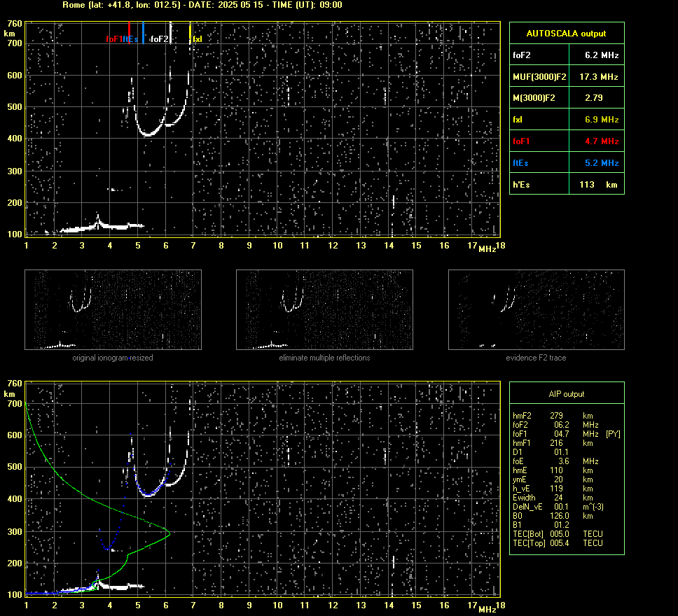Click the 'original ionogram resized' caption
The height and width of the screenshot is (616, 678).
[x=113, y=358]
